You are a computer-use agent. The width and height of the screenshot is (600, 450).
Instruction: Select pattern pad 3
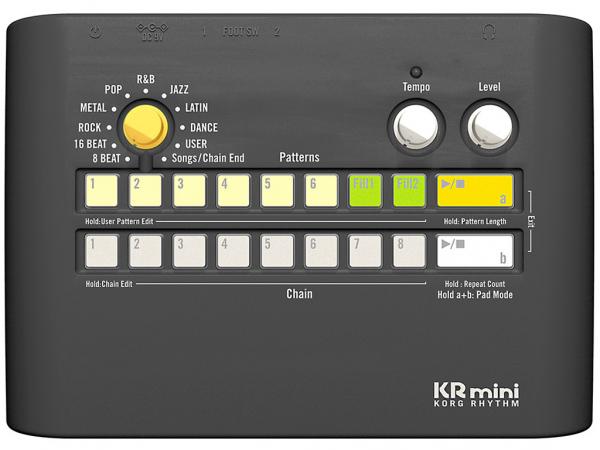pyautogui.click(x=189, y=190)
